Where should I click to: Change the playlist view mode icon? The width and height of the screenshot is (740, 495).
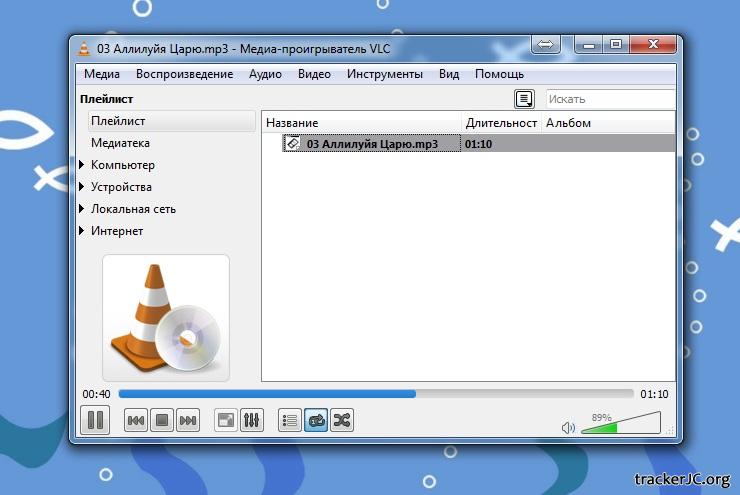point(524,99)
